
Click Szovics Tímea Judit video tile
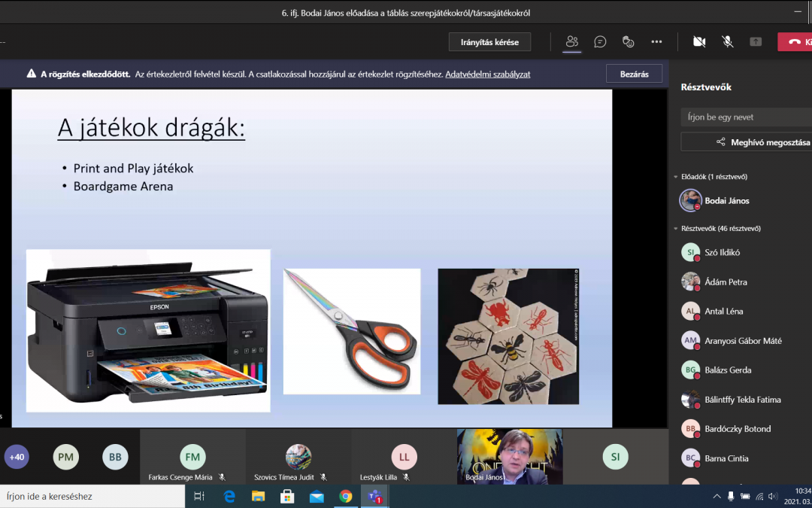[298, 457]
